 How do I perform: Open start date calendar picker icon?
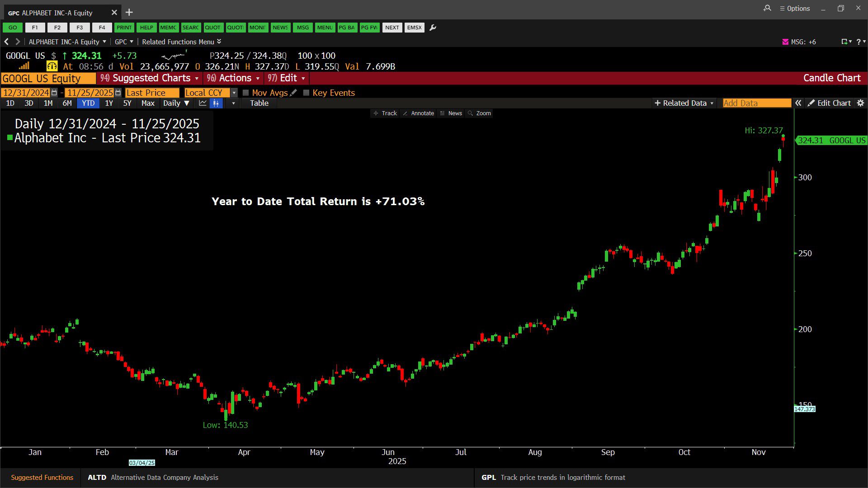(x=54, y=93)
